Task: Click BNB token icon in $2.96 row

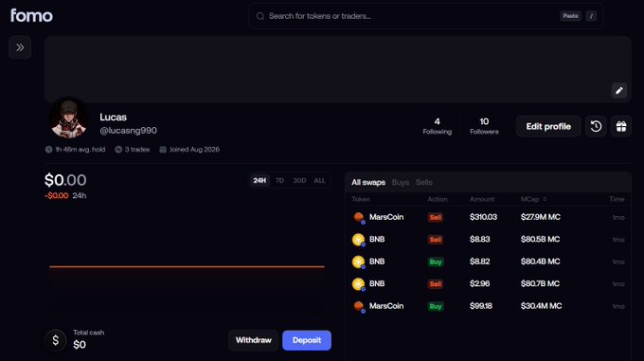Action: [x=359, y=284]
